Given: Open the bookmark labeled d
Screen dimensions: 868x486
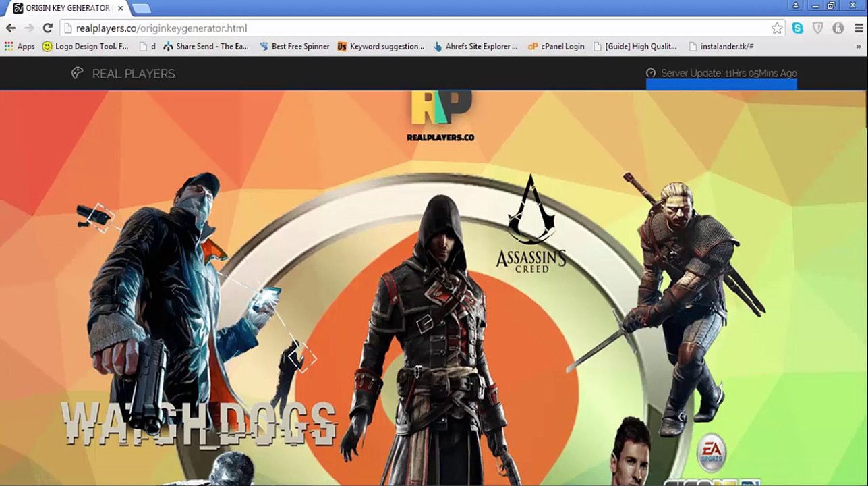Looking at the screenshot, I should coord(147,47).
